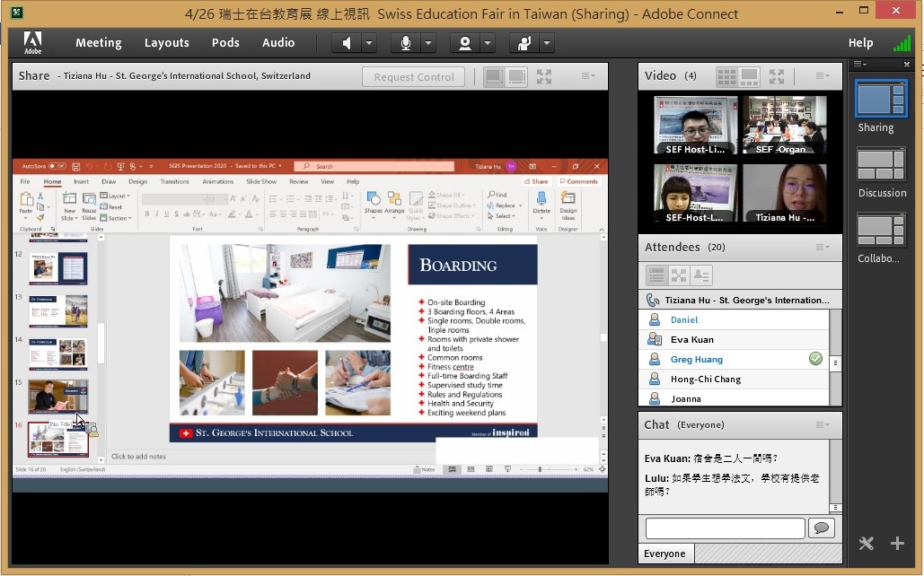924x576 pixels.
Task: Toggle Share pod zoom-in view icon
Action: click(x=517, y=76)
